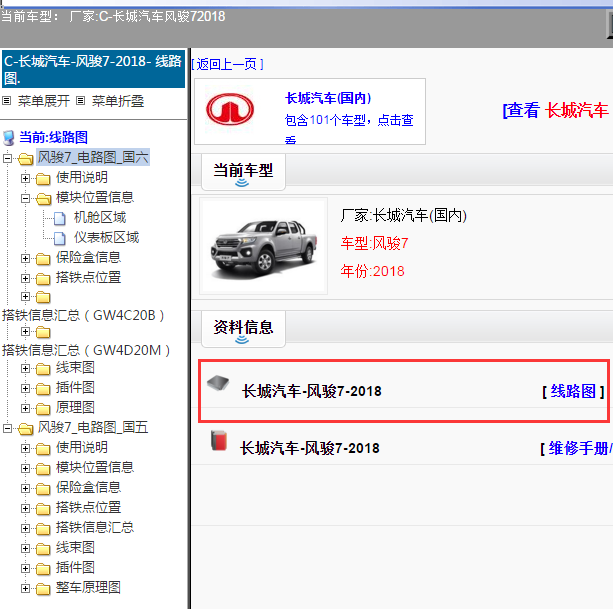This screenshot has height=609, width=613.
Task: Select 搭铁信息汇总（GW4C20B）item
Action: tap(83, 315)
